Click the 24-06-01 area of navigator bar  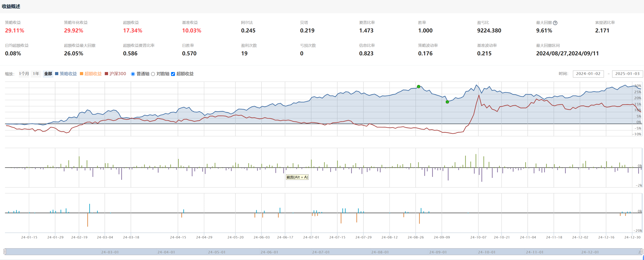click(269, 252)
